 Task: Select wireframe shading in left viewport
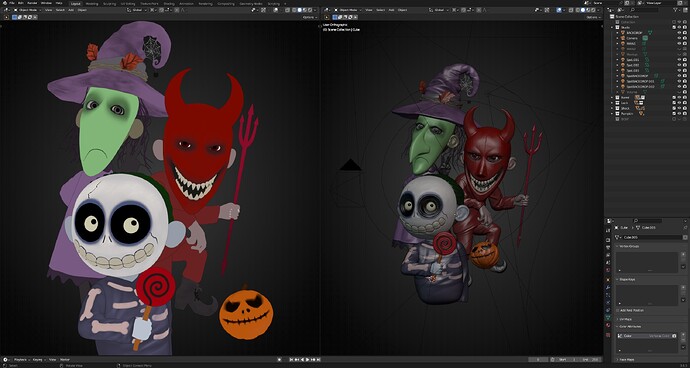[x=294, y=10]
